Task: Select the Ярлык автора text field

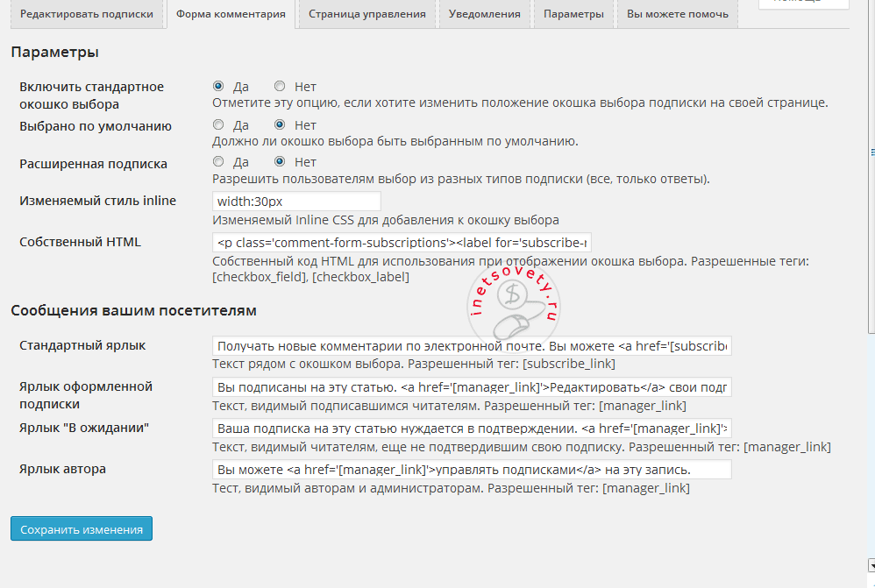Action: (x=471, y=469)
